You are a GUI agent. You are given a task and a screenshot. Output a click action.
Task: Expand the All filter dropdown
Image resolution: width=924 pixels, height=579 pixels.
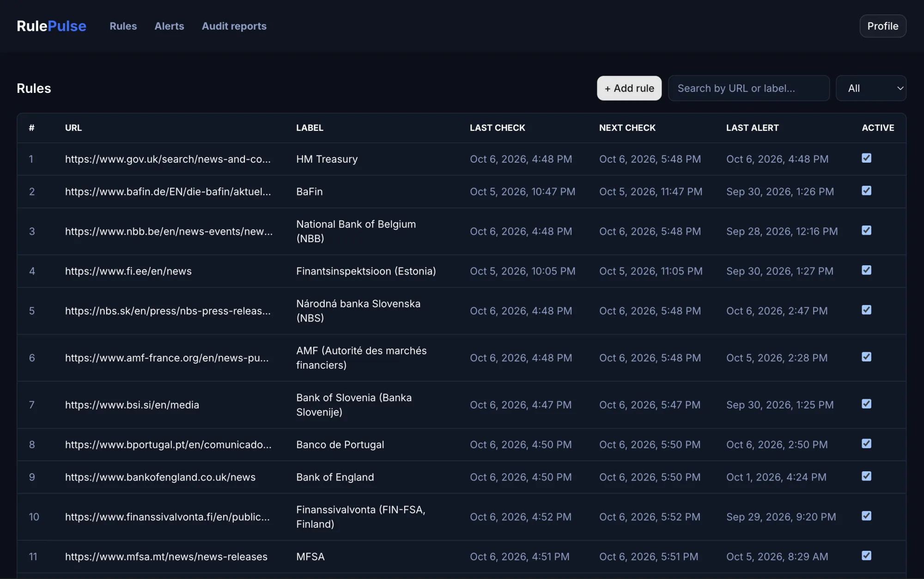[871, 88]
